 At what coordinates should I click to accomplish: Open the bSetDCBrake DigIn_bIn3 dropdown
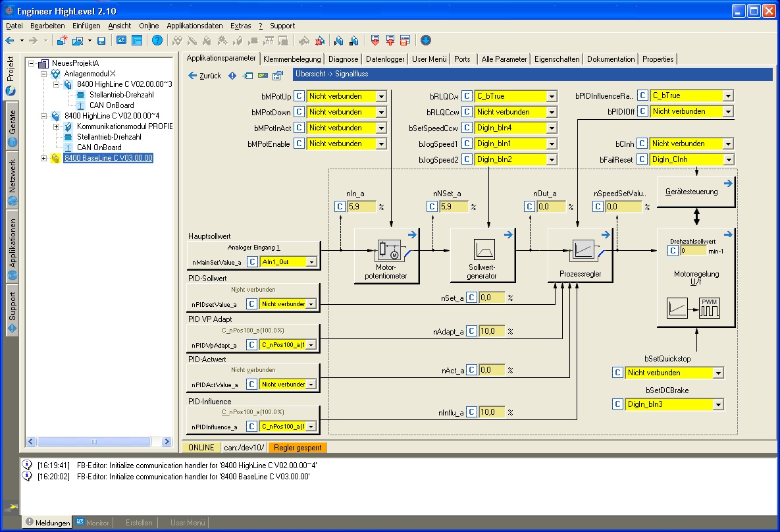point(717,404)
